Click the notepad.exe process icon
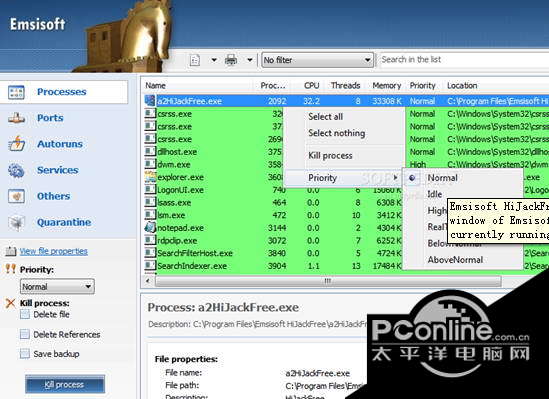 pyautogui.click(x=150, y=228)
